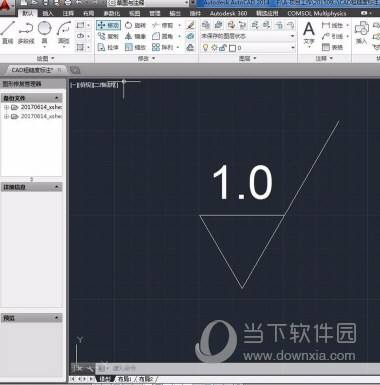Screen dimensions: 380x385
Task: Click the Offset icon in Modify panel
Action: 190,47
